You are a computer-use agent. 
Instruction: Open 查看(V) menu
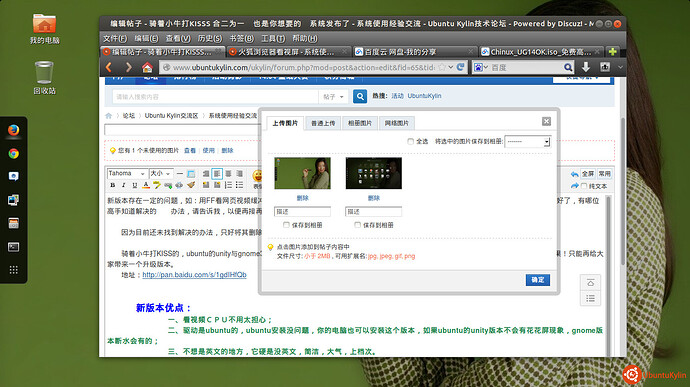click(178, 38)
